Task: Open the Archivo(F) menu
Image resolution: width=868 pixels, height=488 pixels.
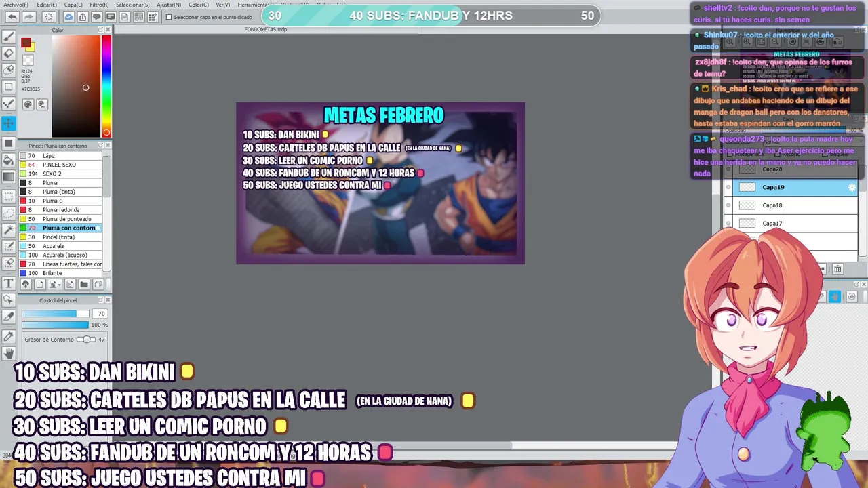Action: pos(16,5)
